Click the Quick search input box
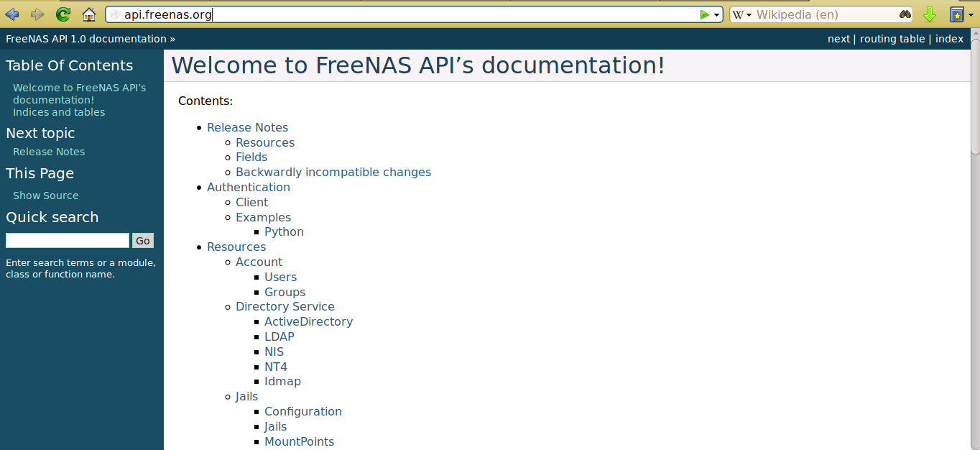 click(x=67, y=240)
